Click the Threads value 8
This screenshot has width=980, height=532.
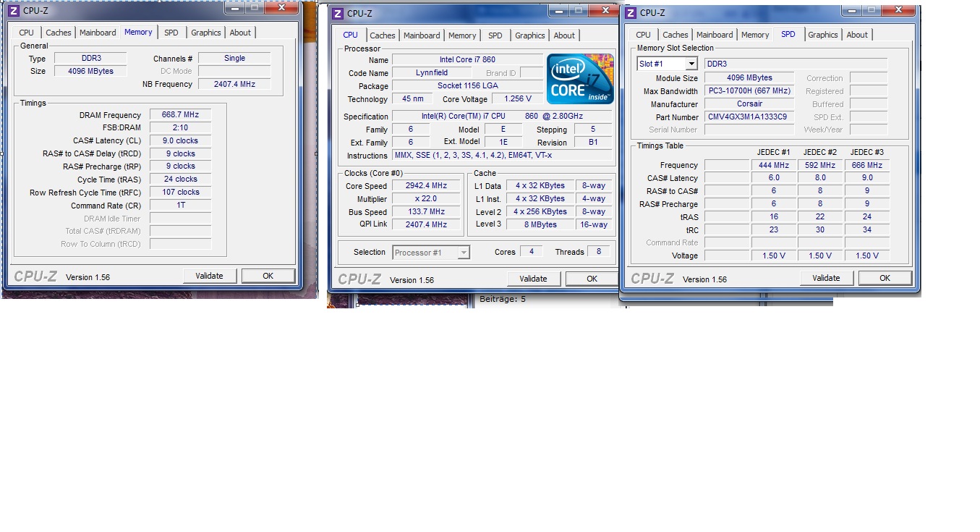[x=598, y=251]
